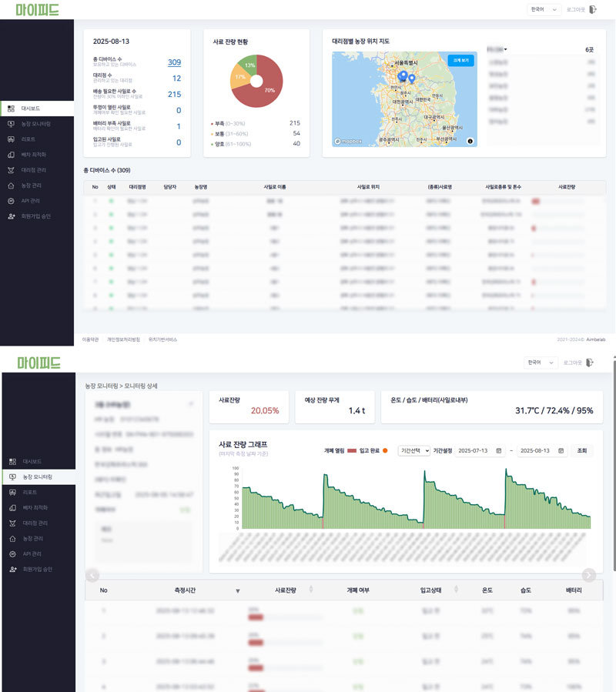Click 리포트 icon in monitoring page sidebar
The width and height of the screenshot is (616, 692).
point(12,493)
